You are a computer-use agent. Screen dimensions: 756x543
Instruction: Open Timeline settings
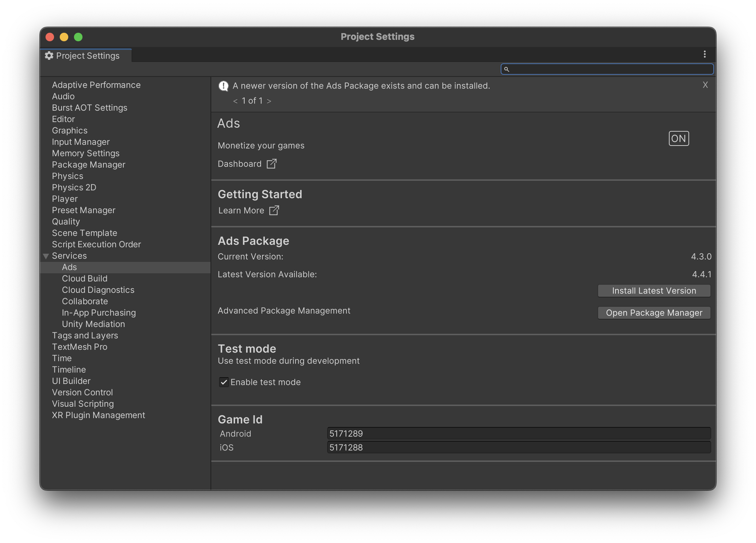click(69, 369)
